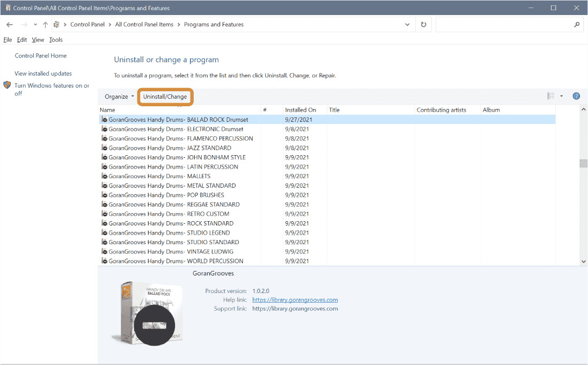The width and height of the screenshot is (588, 365).
Task: Expand address bar history dropdown
Action: tap(407, 24)
